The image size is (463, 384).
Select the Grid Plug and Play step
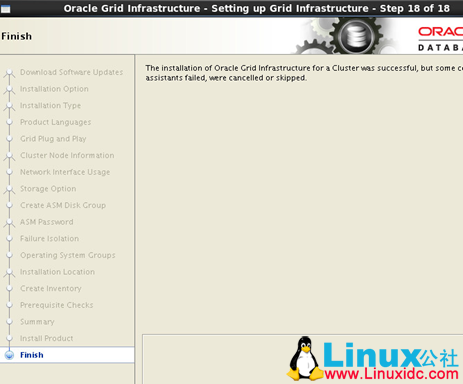point(53,139)
